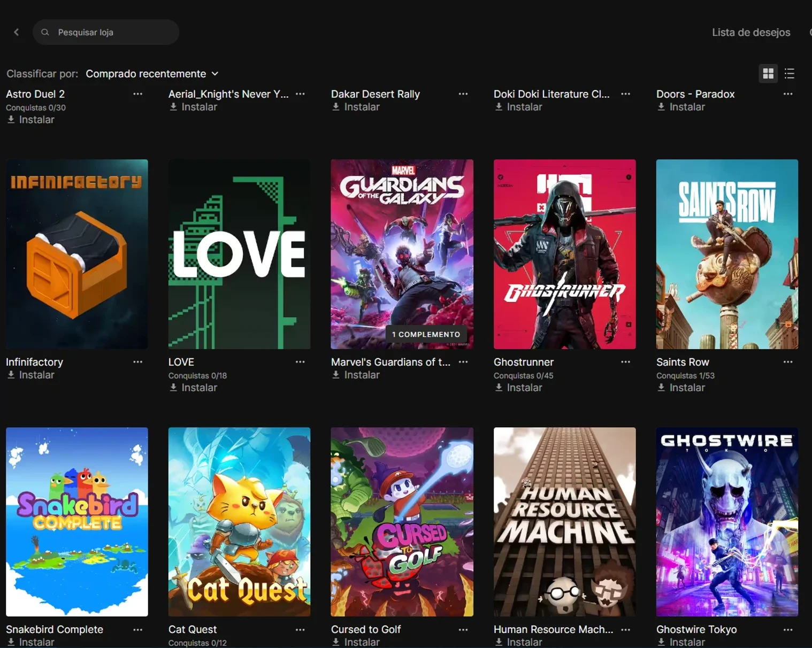
Task: Open options menu for Cat Quest
Action: pos(301,630)
